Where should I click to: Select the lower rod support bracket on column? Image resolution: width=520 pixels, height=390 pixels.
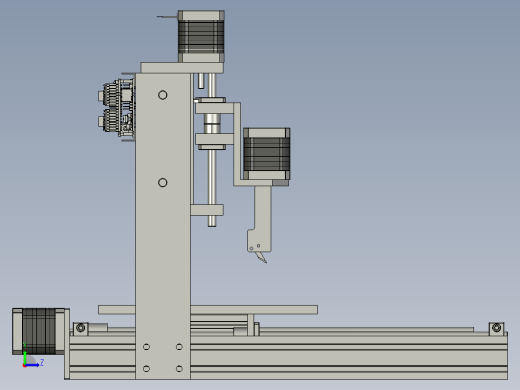[x=207, y=210]
